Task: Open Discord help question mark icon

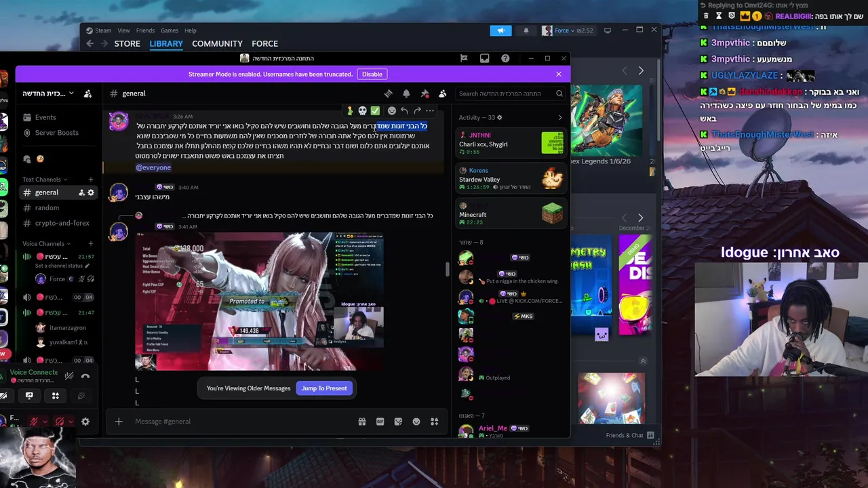Action: (505, 58)
